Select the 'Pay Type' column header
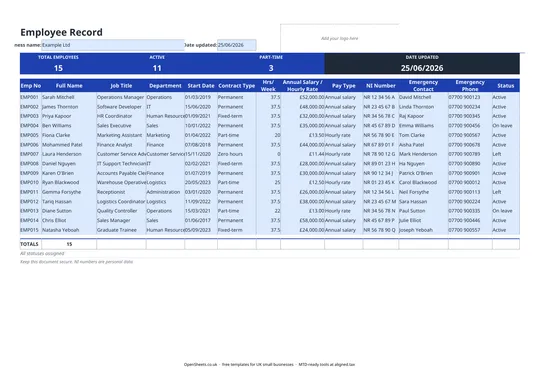Image resolution: width=540 pixels, height=382 pixels. click(343, 86)
